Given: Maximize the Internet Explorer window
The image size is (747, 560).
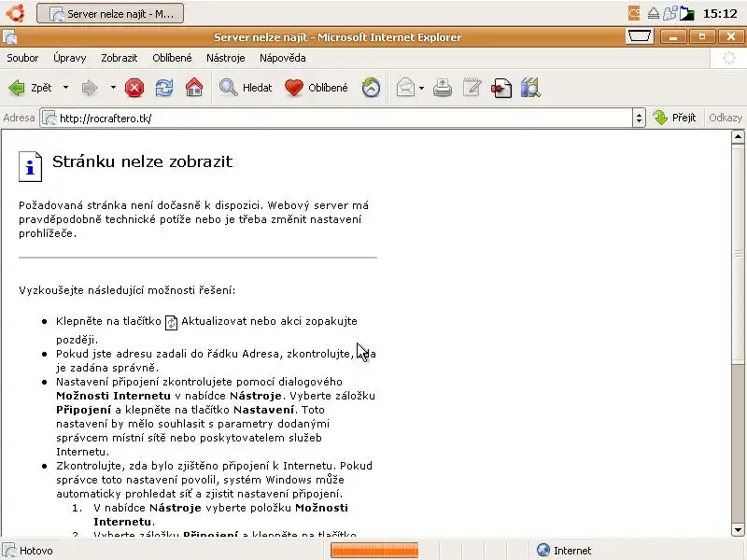Looking at the screenshot, I should point(702,36).
